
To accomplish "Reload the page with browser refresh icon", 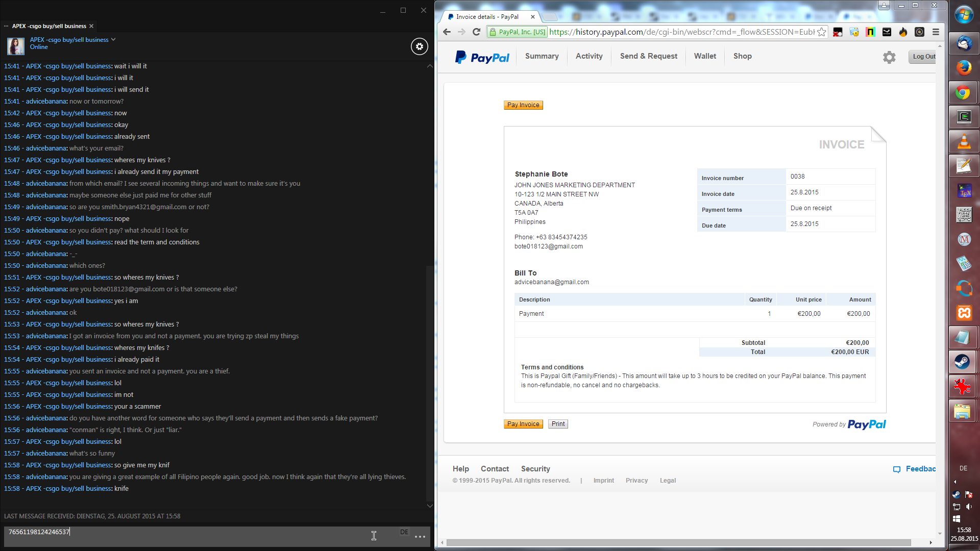I will pos(476,32).
